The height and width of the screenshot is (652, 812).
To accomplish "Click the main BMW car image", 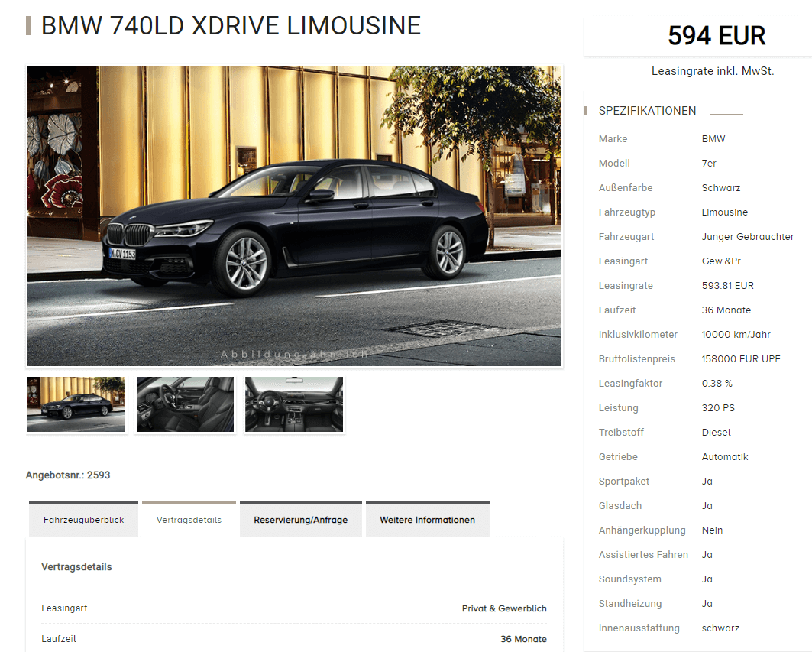I will tap(293, 216).
